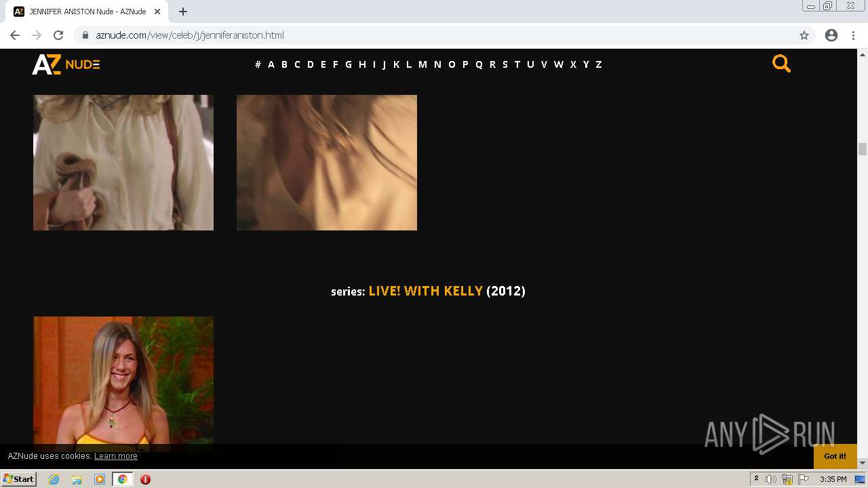Bookmark page with star icon

[804, 35]
